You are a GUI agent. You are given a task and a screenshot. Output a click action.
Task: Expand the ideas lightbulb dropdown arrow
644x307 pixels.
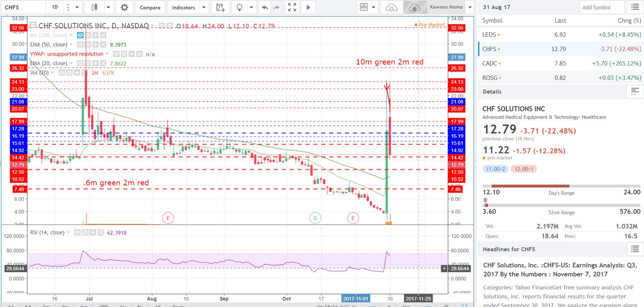(251, 7)
